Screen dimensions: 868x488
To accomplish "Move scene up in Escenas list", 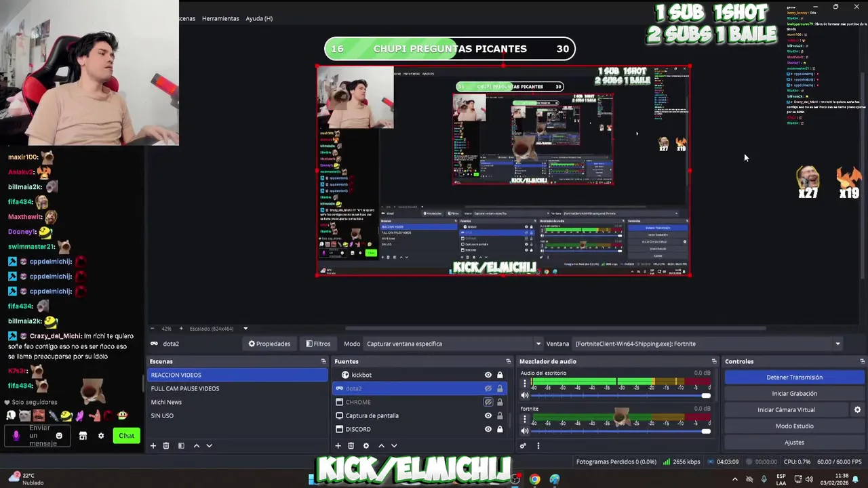I will (x=197, y=446).
